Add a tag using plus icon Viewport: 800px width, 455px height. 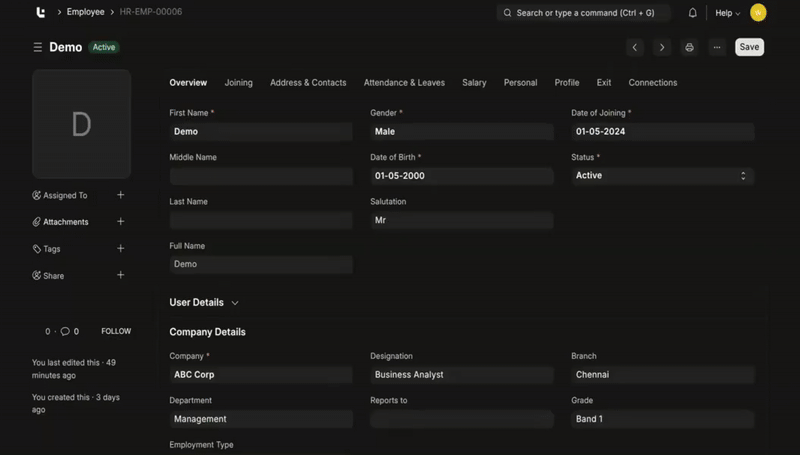(x=121, y=249)
